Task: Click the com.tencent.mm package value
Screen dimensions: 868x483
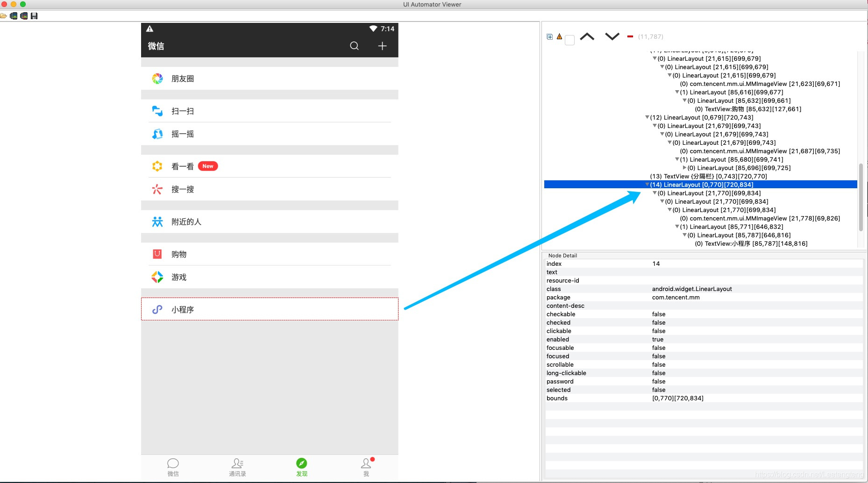Action: click(676, 298)
